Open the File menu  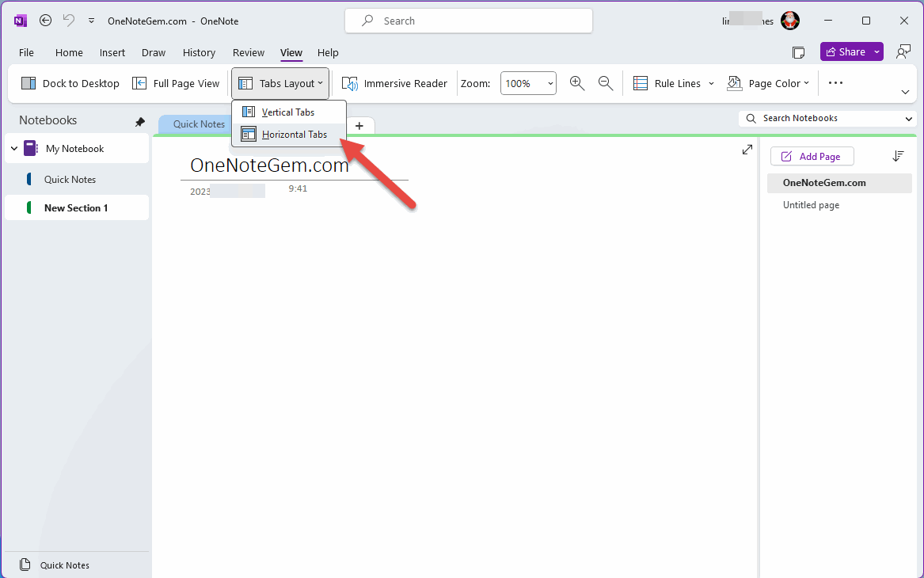(26, 52)
